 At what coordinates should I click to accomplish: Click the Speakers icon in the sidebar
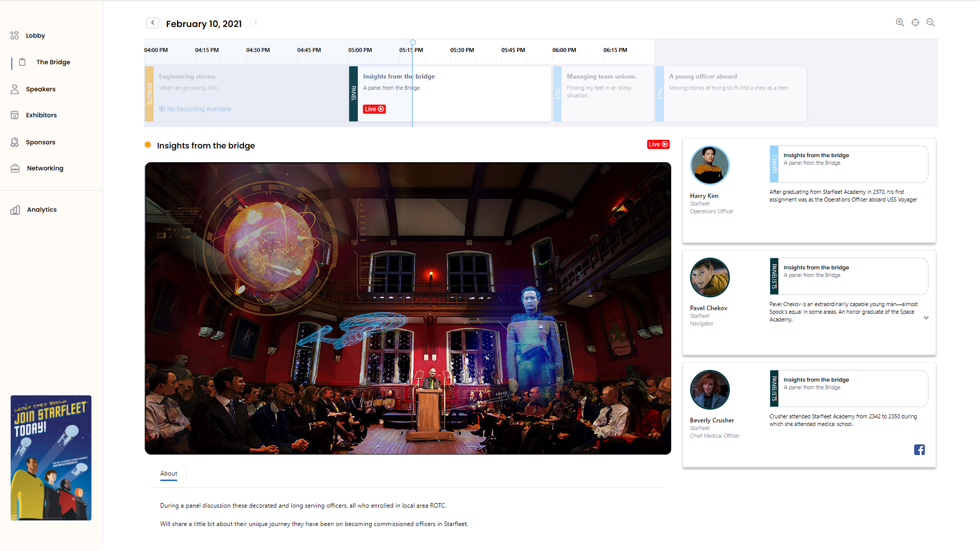pyautogui.click(x=14, y=89)
